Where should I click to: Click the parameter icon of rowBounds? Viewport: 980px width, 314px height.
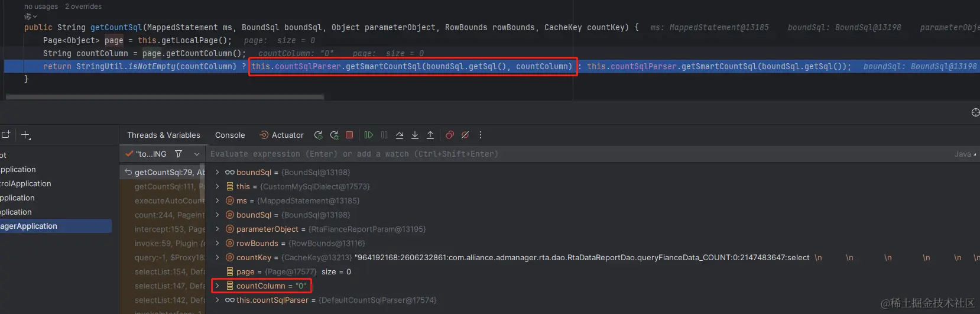[x=230, y=243]
